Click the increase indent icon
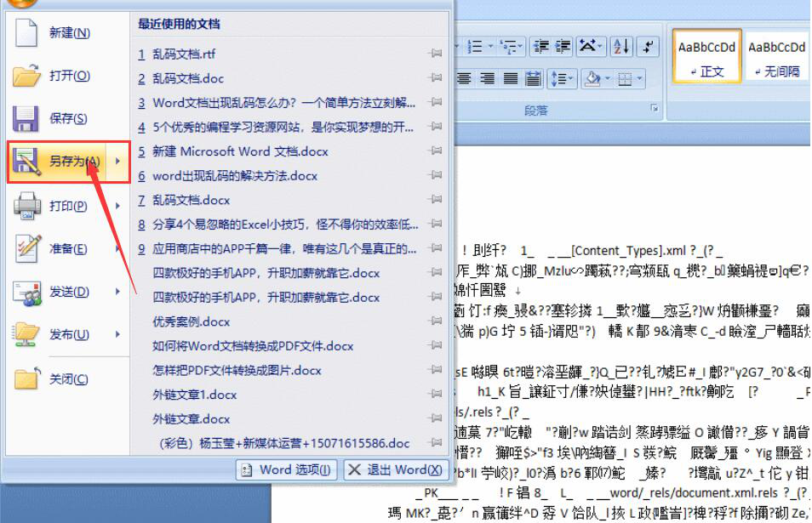The height and width of the screenshot is (523, 812). pos(563,47)
